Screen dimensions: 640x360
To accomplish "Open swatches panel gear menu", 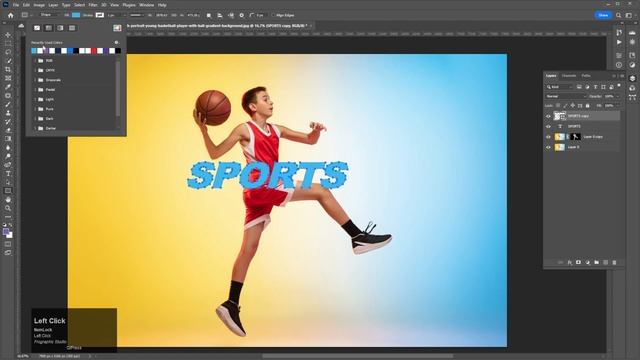I will [116, 42].
